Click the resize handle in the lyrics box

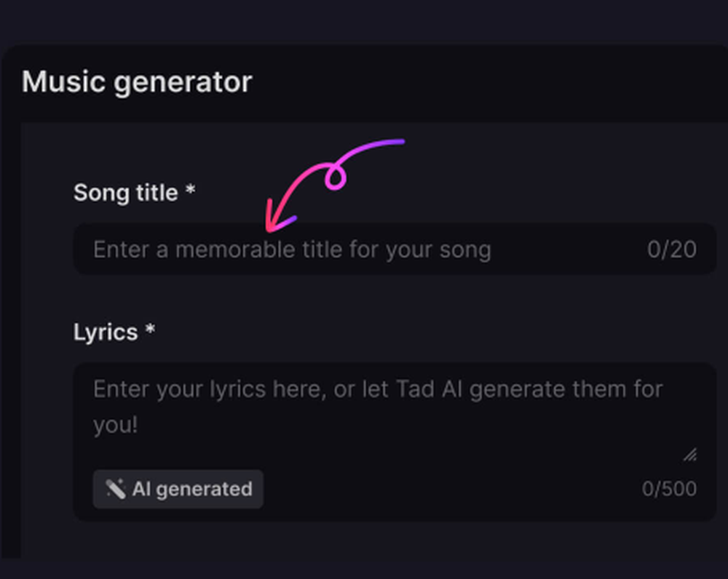(690, 455)
